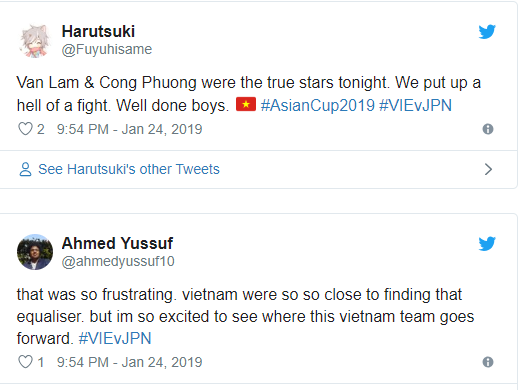Open Ahmed Yussuf's profile picture

click(35, 252)
